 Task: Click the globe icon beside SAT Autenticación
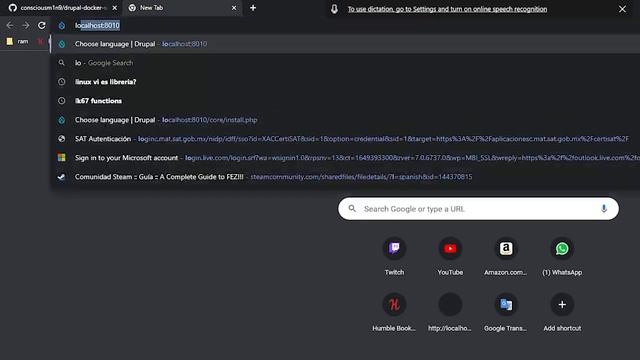62,139
